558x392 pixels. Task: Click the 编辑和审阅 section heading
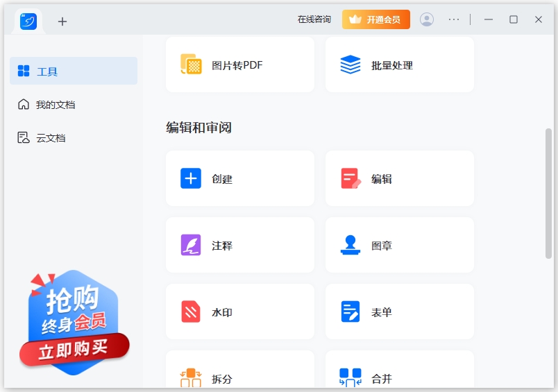pos(198,128)
